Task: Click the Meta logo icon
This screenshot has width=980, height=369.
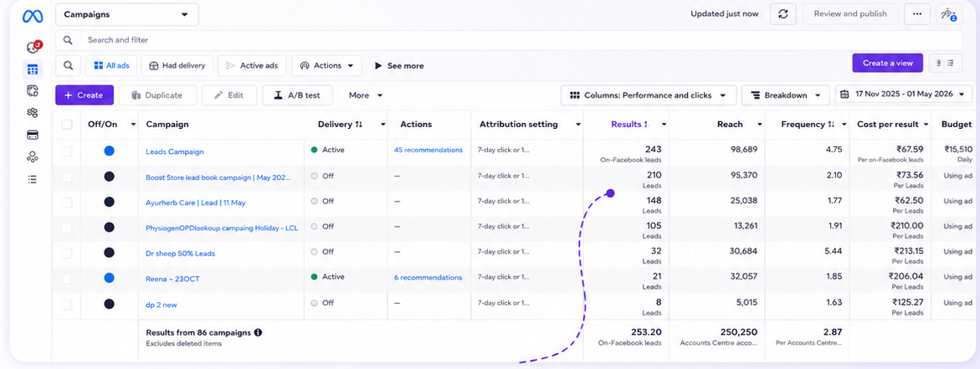Action: [x=32, y=17]
